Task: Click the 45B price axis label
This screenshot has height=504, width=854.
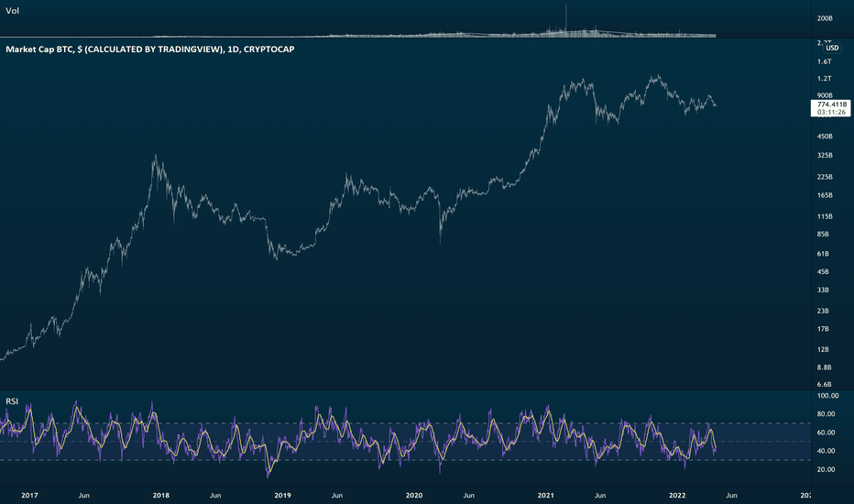Action: [823, 271]
